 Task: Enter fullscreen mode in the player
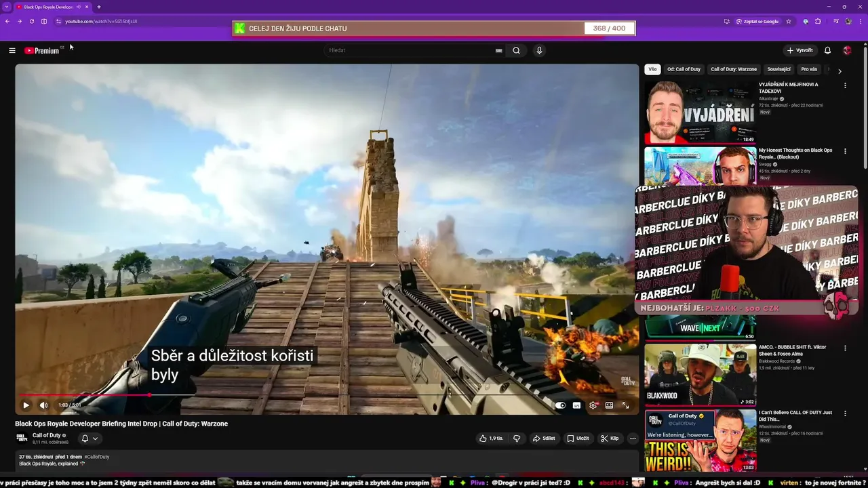coord(625,405)
